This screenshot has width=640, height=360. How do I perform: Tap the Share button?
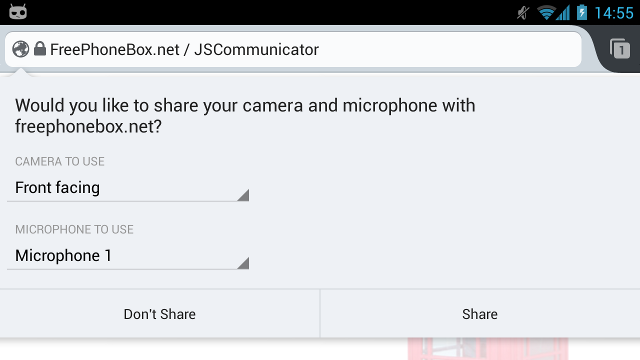[480, 314]
